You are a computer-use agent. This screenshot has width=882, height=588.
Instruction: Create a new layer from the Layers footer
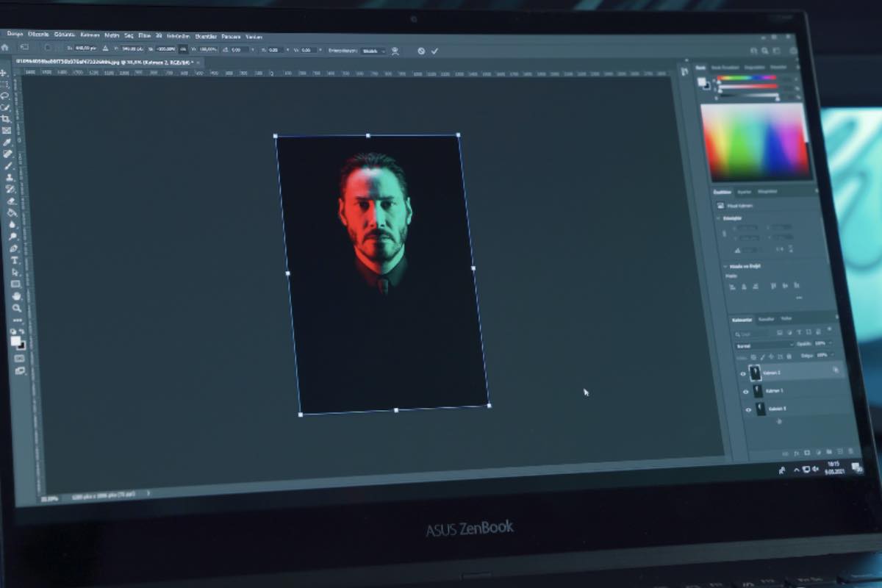coord(840,451)
